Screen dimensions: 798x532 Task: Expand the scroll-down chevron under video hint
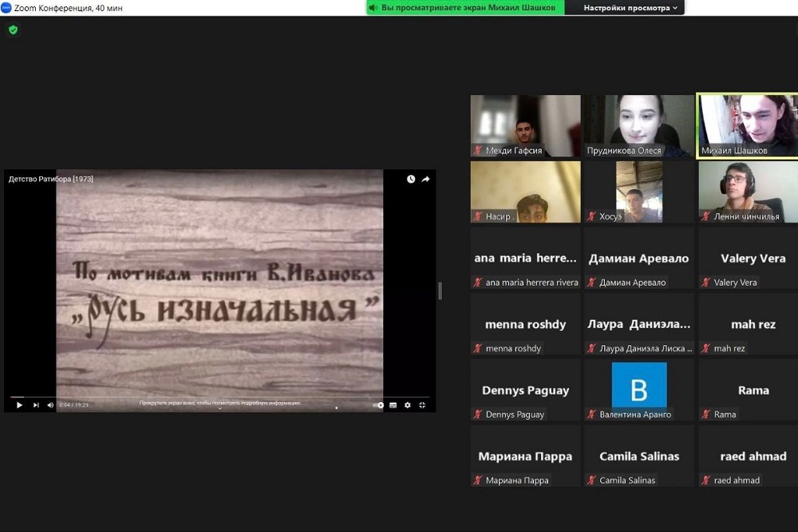tap(221, 409)
